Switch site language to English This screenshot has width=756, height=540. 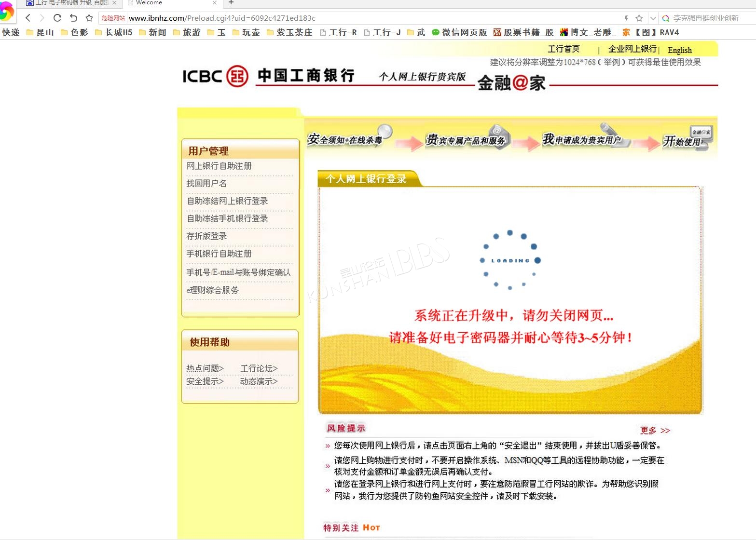pyautogui.click(x=679, y=50)
